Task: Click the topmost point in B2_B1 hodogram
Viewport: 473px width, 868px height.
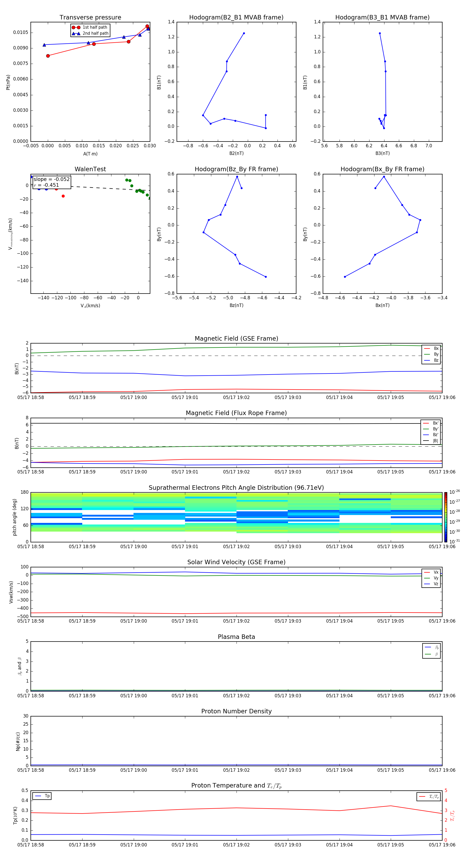Action: click(x=244, y=33)
